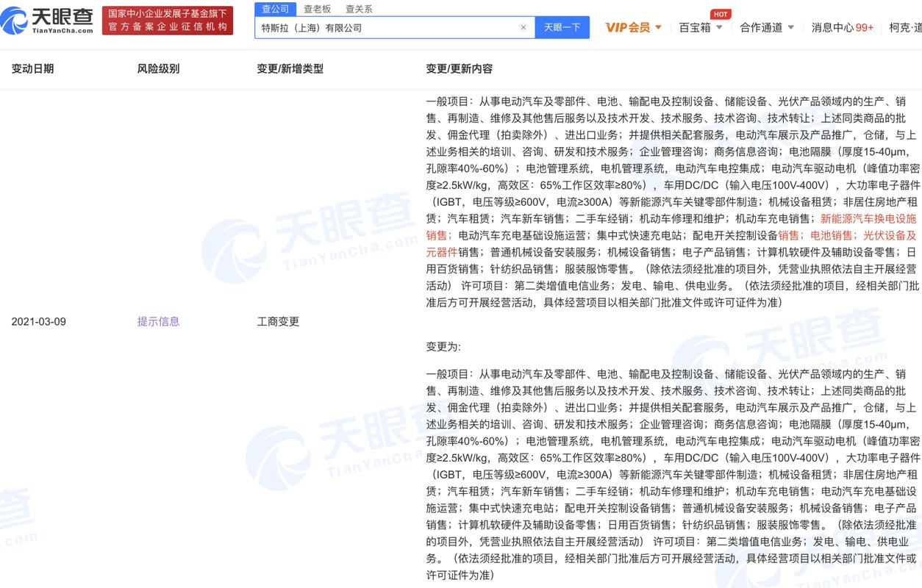922x588 pixels.
Task: Click the HOT badge above 百宝箱
Action: coord(721,14)
